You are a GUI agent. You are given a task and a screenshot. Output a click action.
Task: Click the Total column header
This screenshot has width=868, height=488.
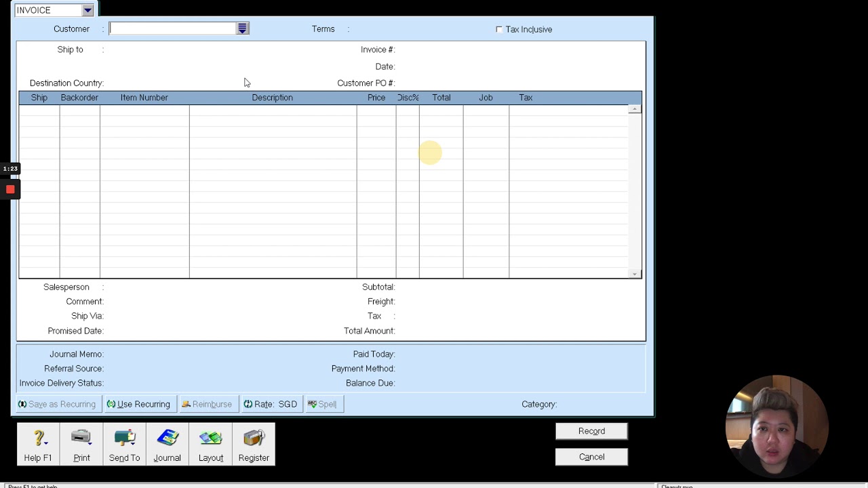[441, 98]
